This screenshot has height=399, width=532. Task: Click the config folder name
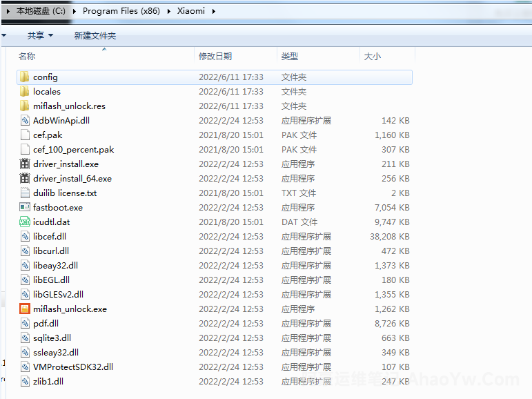[45, 77]
